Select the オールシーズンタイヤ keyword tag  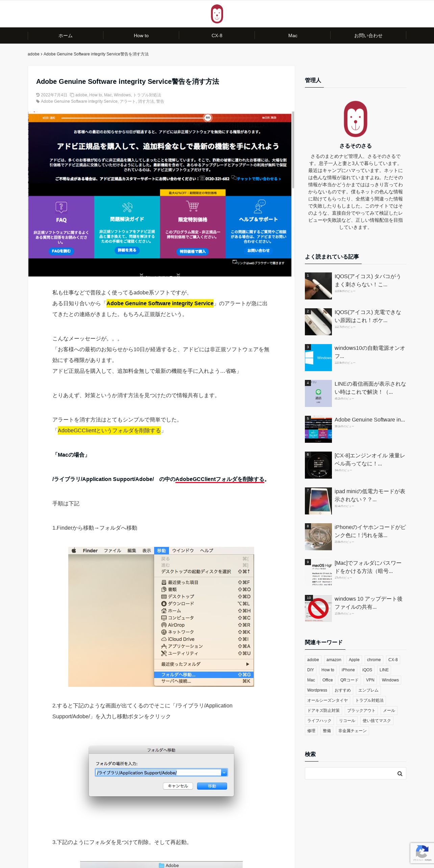[328, 700]
